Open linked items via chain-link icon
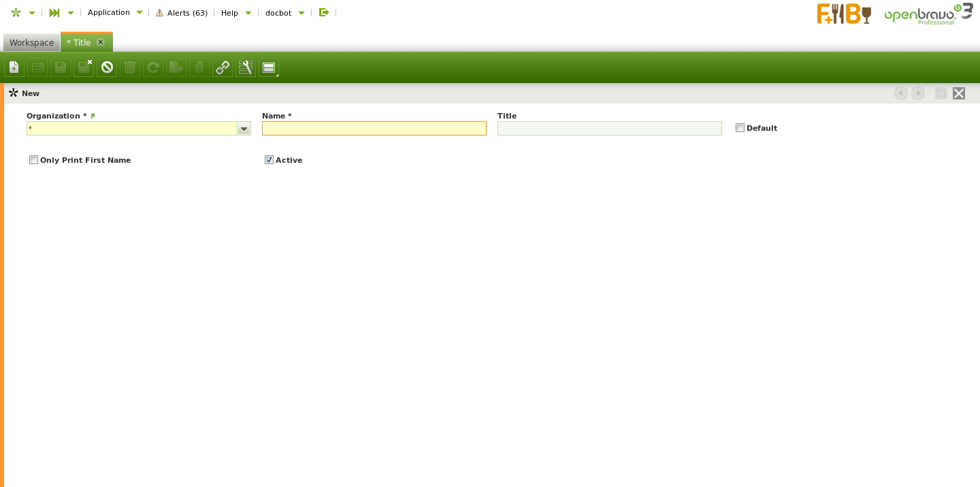This screenshot has width=980, height=487. point(223,67)
